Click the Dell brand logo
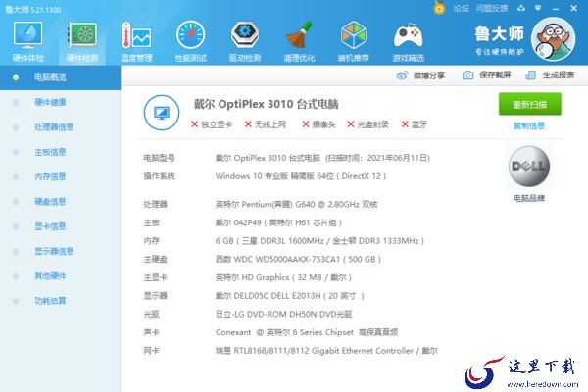 [529, 167]
